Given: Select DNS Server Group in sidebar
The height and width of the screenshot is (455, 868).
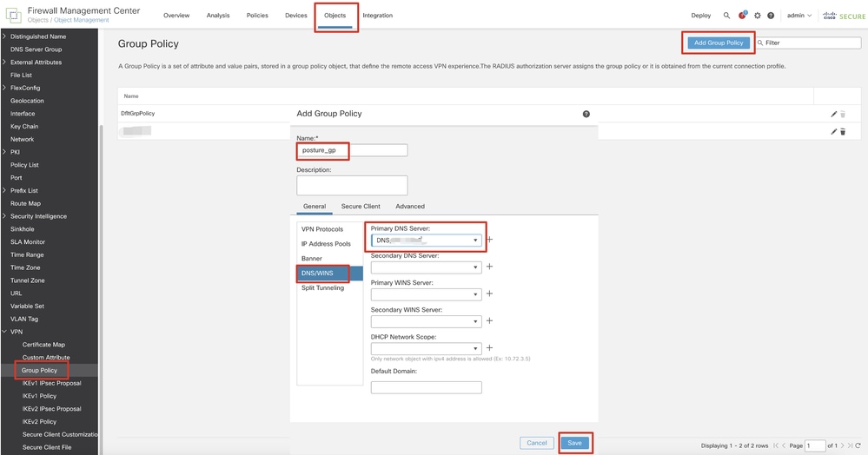Looking at the screenshot, I should point(36,49).
